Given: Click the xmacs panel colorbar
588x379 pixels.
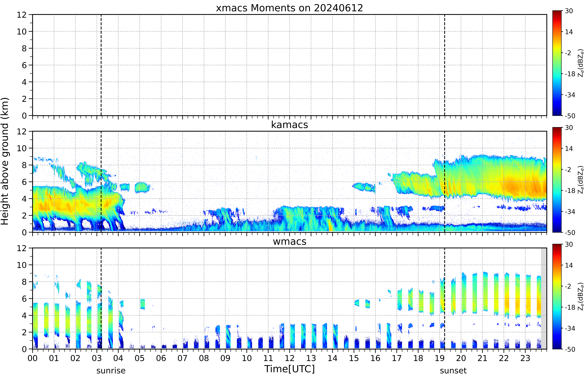Looking at the screenshot, I should point(557,63).
